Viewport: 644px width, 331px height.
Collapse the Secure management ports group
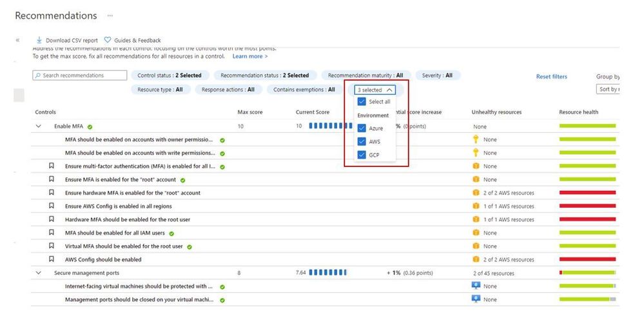39,273
